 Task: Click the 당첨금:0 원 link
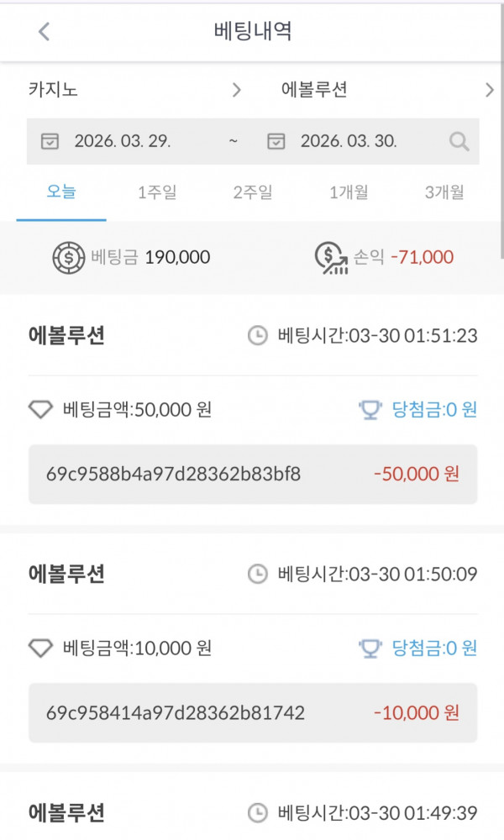click(x=431, y=407)
